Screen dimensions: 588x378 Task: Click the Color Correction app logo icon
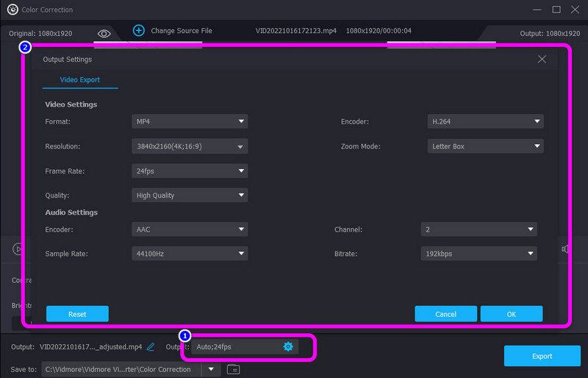pyautogui.click(x=12, y=10)
